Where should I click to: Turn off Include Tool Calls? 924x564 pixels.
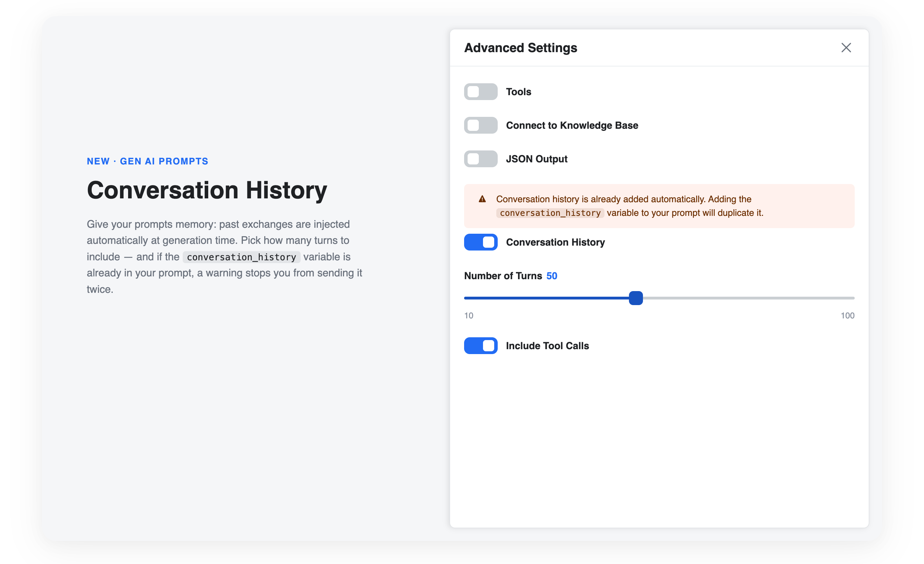click(480, 346)
